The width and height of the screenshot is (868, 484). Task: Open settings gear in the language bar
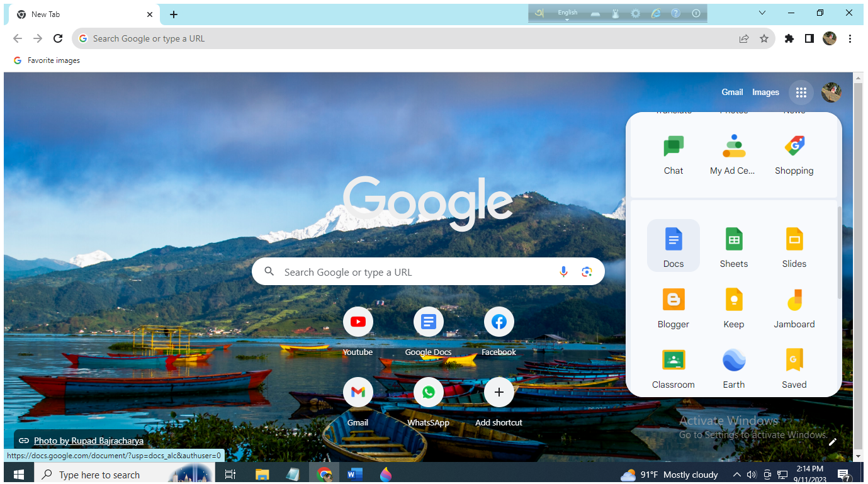pos(635,13)
